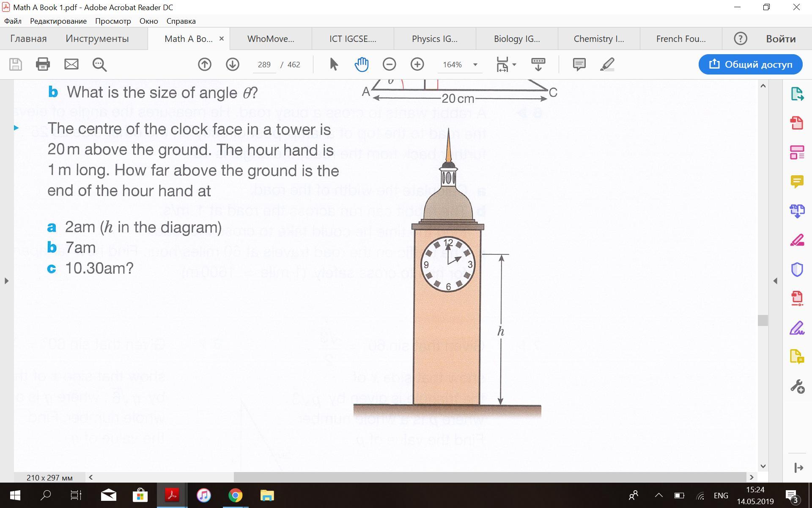This screenshot has width=812, height=508.
Task: Go to previous page arrow
Action: [205, 64]
